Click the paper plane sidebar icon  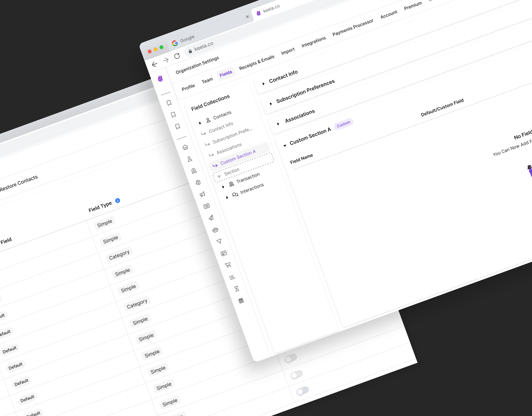pyautogui.click(x=211, y=218)
